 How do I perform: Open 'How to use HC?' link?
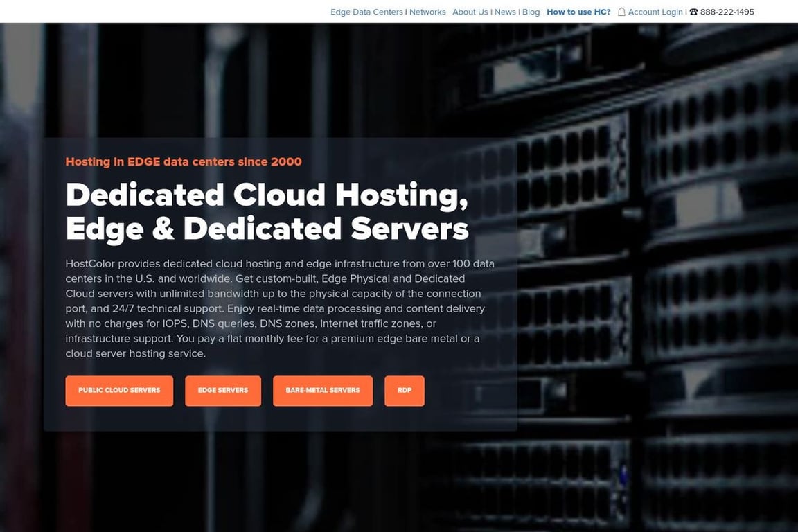coord(578,12)
